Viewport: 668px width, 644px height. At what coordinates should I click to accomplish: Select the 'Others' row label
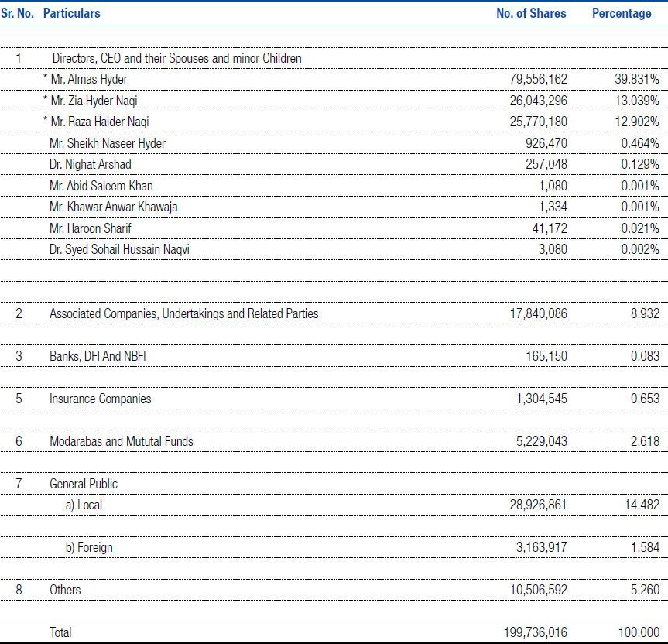click(x=65, y=591)
